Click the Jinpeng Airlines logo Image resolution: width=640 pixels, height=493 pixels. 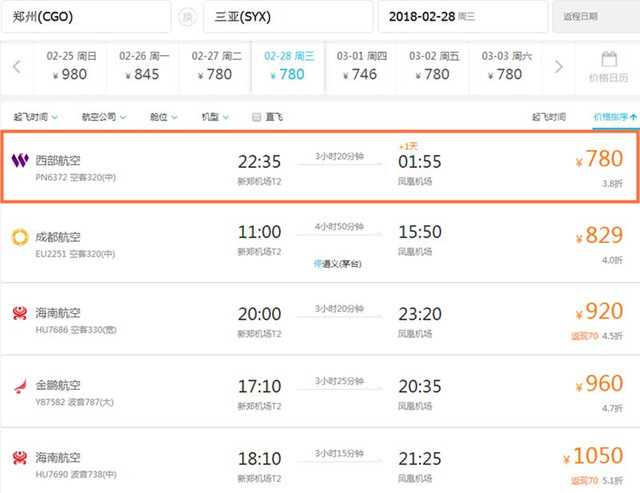pyautogui.click(x=20, y=386)
